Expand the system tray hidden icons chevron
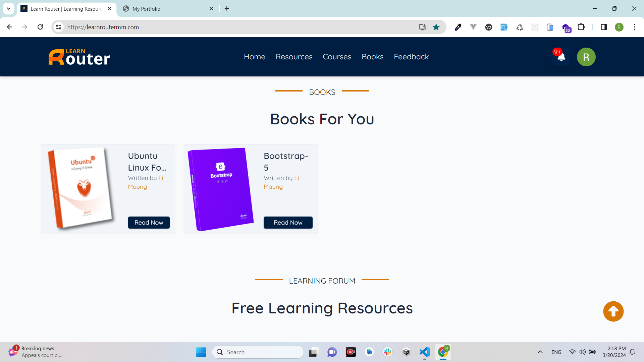 click(x=540, y=352)
